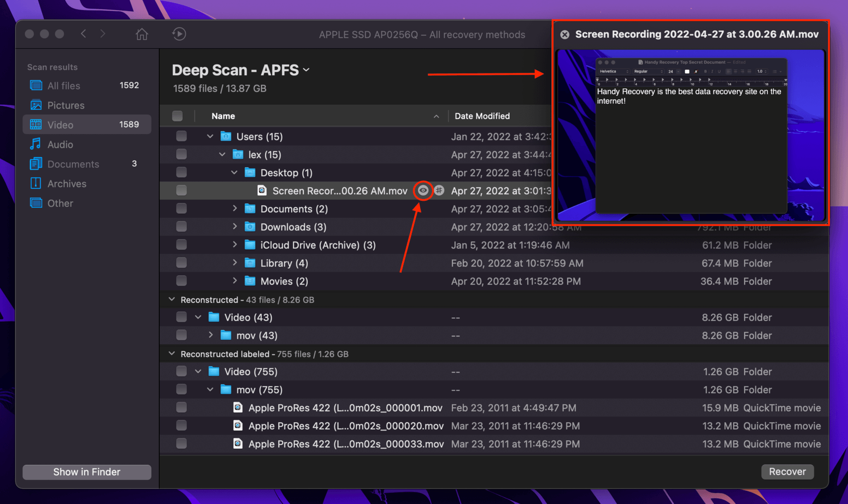848x504 pixels.
Task: Click the Downloads folder icon
Action: [x=250, y=227]
